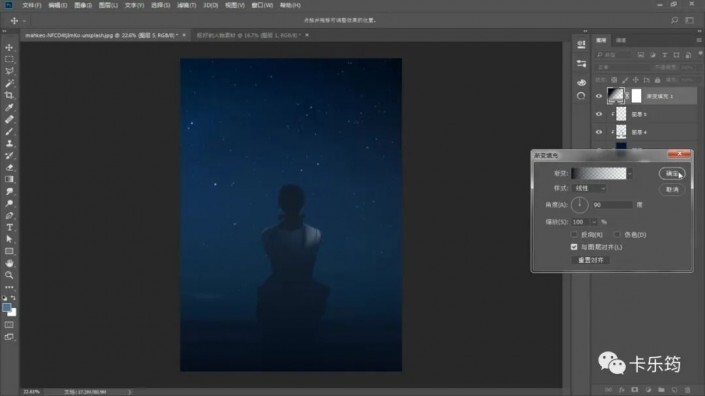Screen dimensions: 705x396
Task: Select the Gradient tool
Action: click(9, 179)
